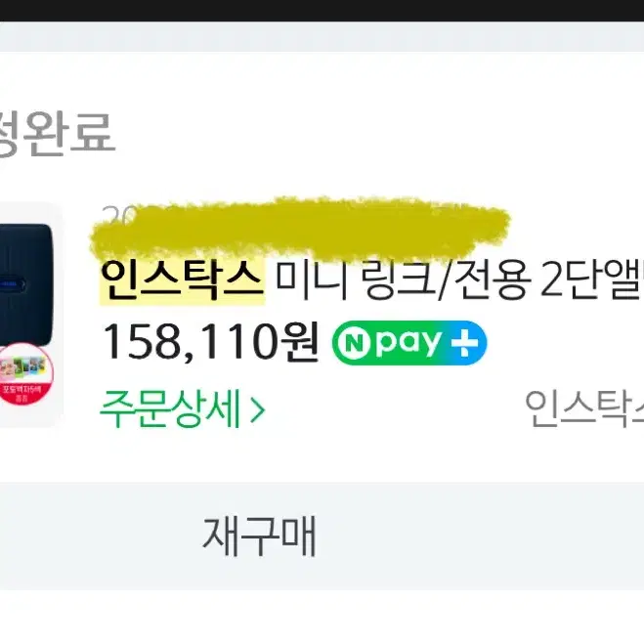Click the yellow scribble covering the date

coord(300,232)
